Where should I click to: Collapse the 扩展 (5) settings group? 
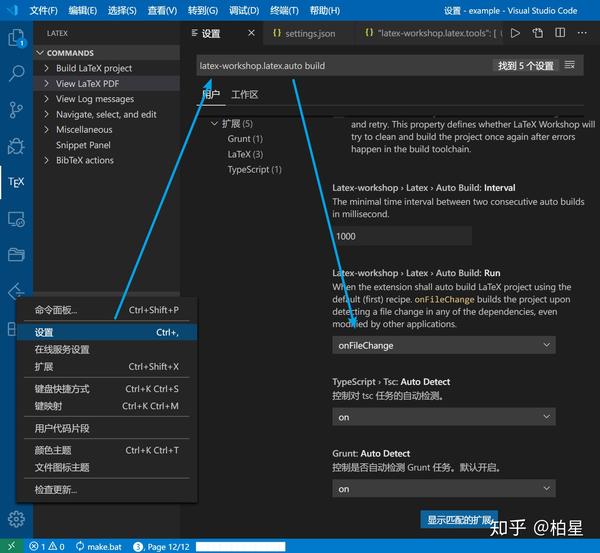coord(232,124)
